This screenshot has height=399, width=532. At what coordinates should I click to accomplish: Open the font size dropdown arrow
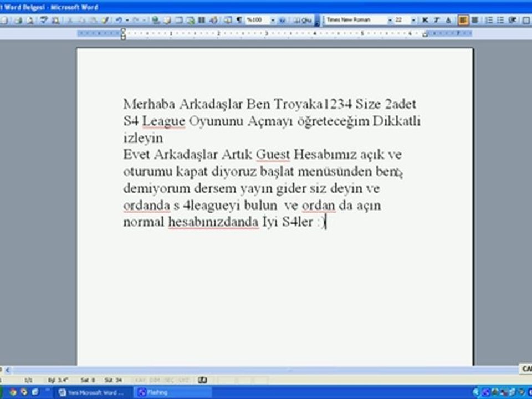point(413,21)
